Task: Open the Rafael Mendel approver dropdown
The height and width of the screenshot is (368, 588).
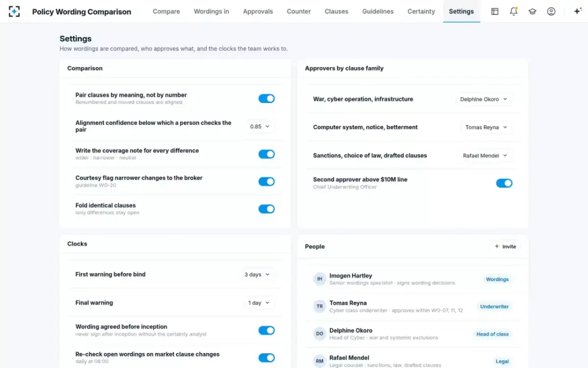Action: (x=486, y=156)
